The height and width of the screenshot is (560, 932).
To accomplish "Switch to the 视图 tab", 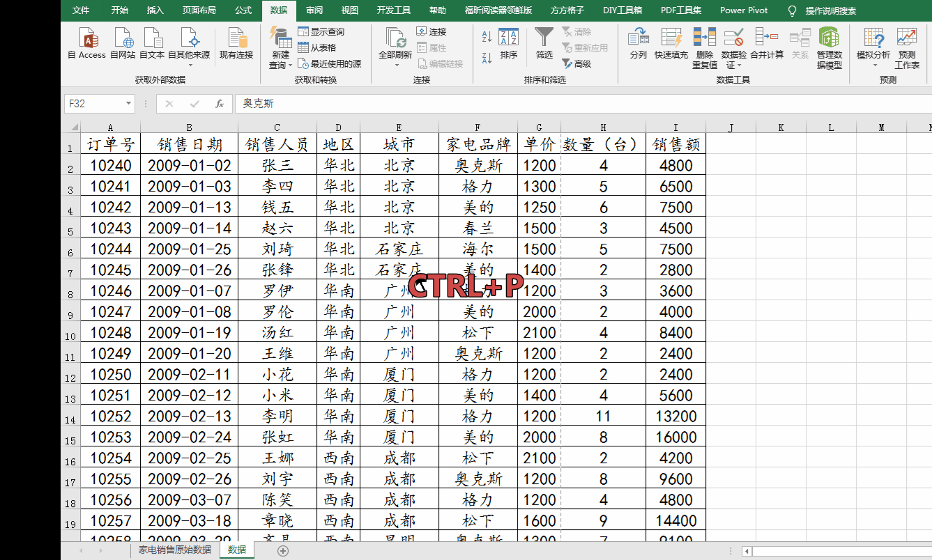I will tap(350, 10).
